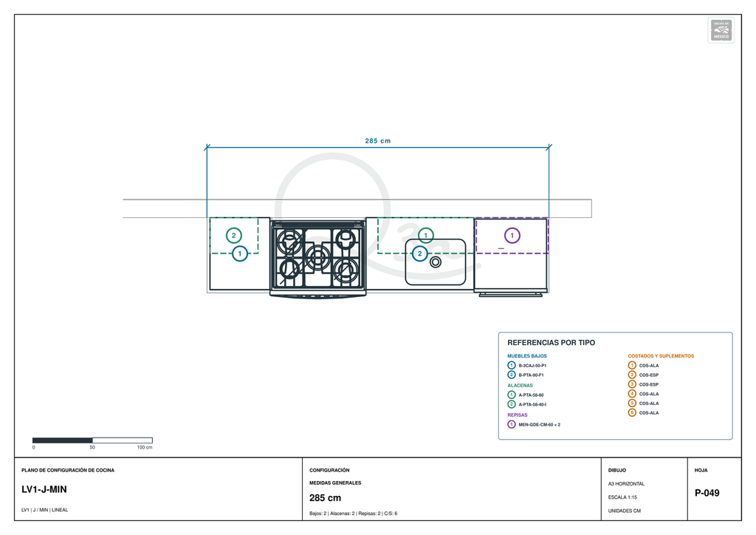The image size is (756, 535).
Task: Click the 50 scale bar label
Action: click(x=92, y=447)
